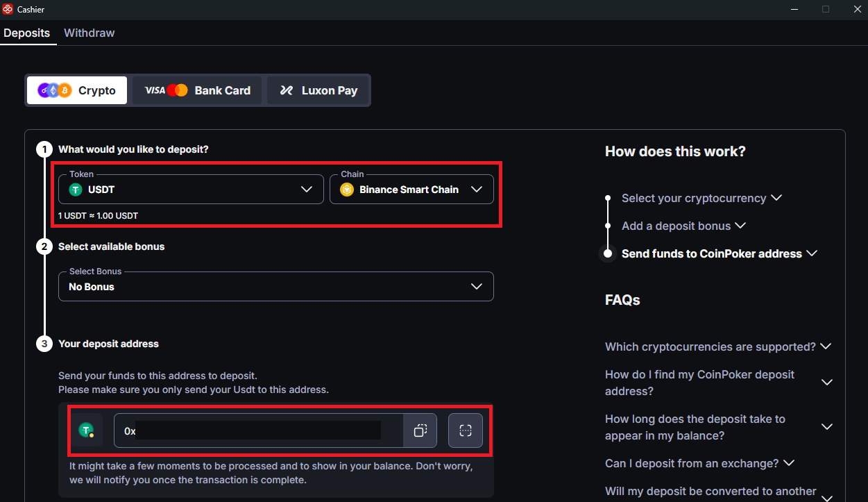
Task: Select the Crypto payment method
Action: pyautogui.click(x=77, y=90)
